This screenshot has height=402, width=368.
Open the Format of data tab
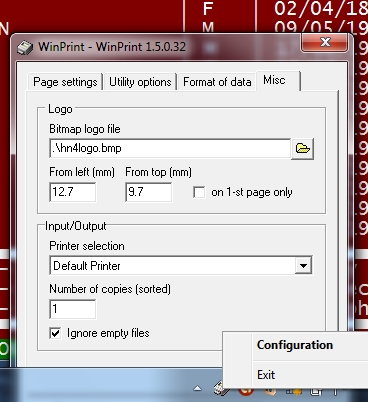pyautogui.click(x=217, y=82)
